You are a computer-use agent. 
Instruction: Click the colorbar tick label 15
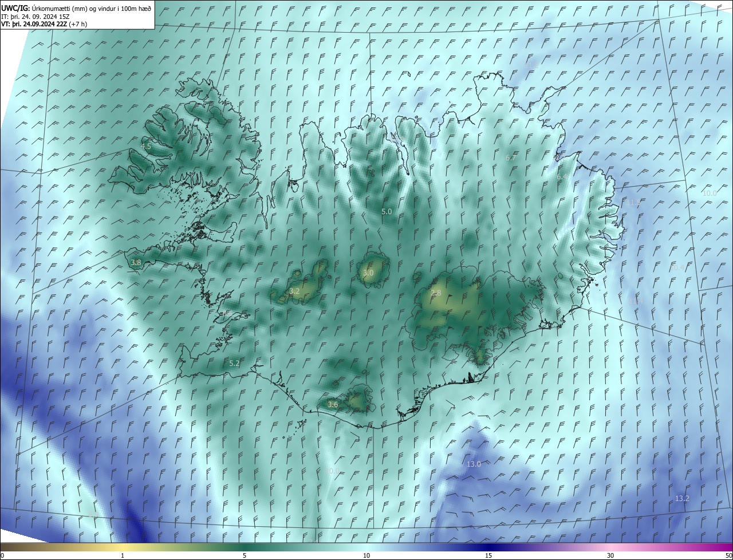pyautogui.click(x=488, y=556)
